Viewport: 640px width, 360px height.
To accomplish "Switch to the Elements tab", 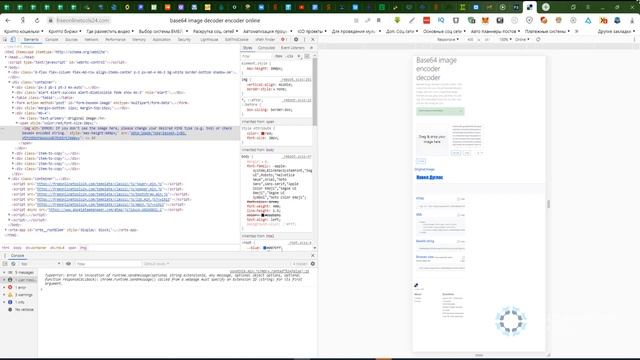I will [31, 40].
